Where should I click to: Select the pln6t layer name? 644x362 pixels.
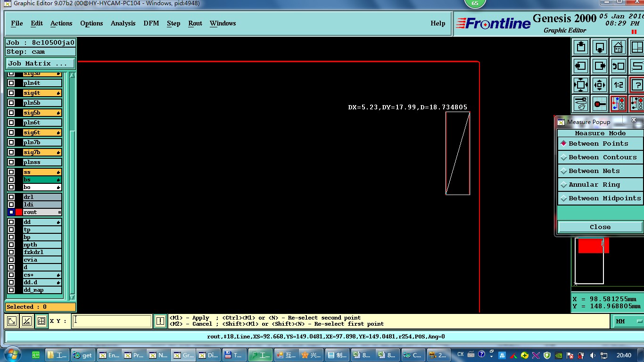click(42, 123)
